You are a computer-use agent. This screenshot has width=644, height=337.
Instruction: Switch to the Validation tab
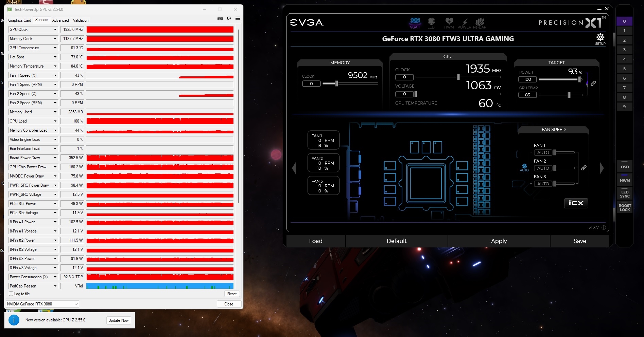pyautogui.click(x=81, y=20)
